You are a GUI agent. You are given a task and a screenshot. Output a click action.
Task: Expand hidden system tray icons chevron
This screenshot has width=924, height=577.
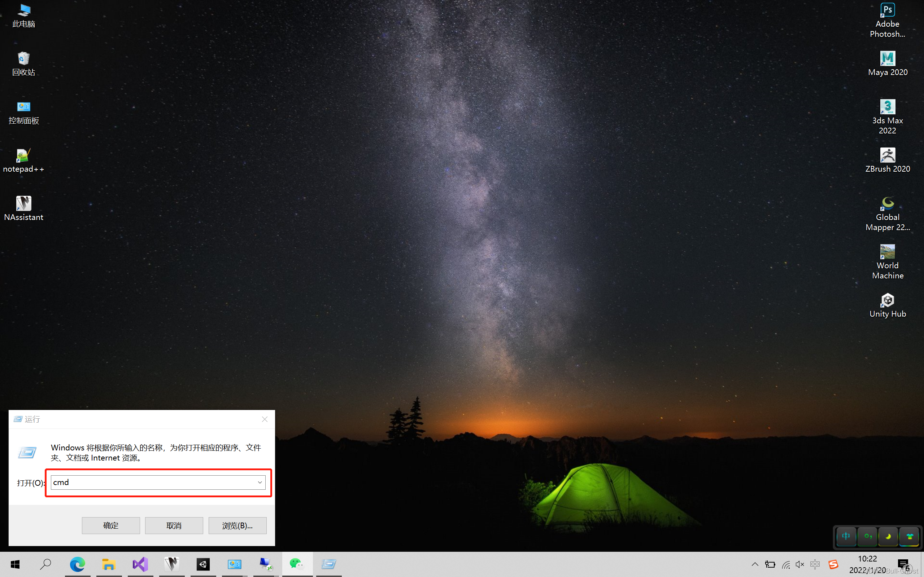755,564
